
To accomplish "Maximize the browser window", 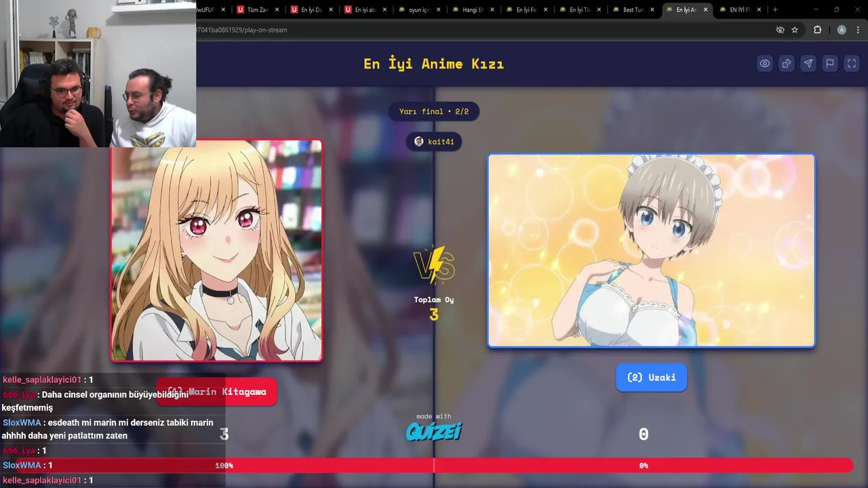I will click(837, 9).
